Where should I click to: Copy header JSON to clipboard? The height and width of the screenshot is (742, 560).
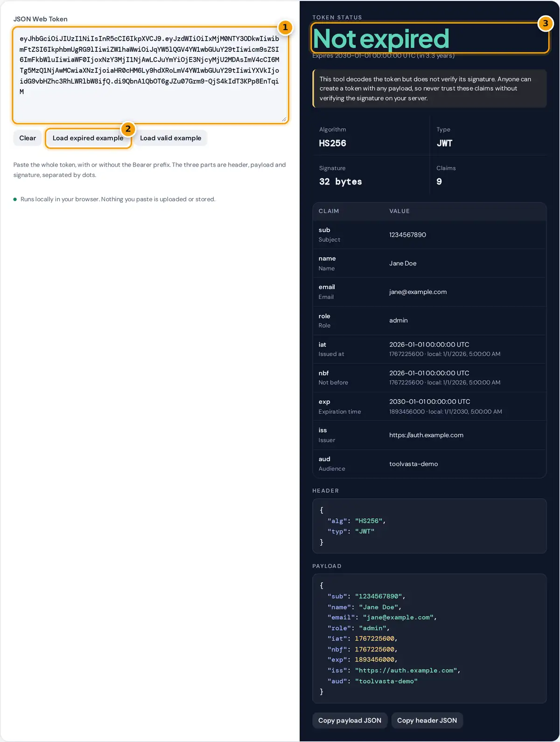point(427,721)
